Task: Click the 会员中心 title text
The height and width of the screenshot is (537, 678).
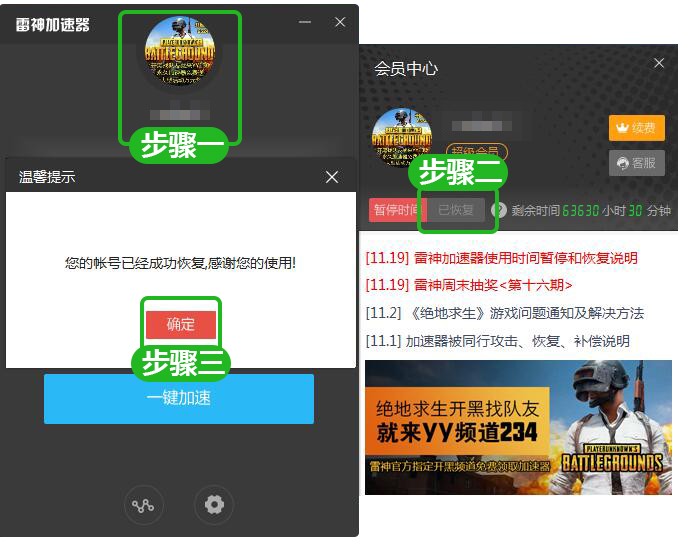Action: 406,69
